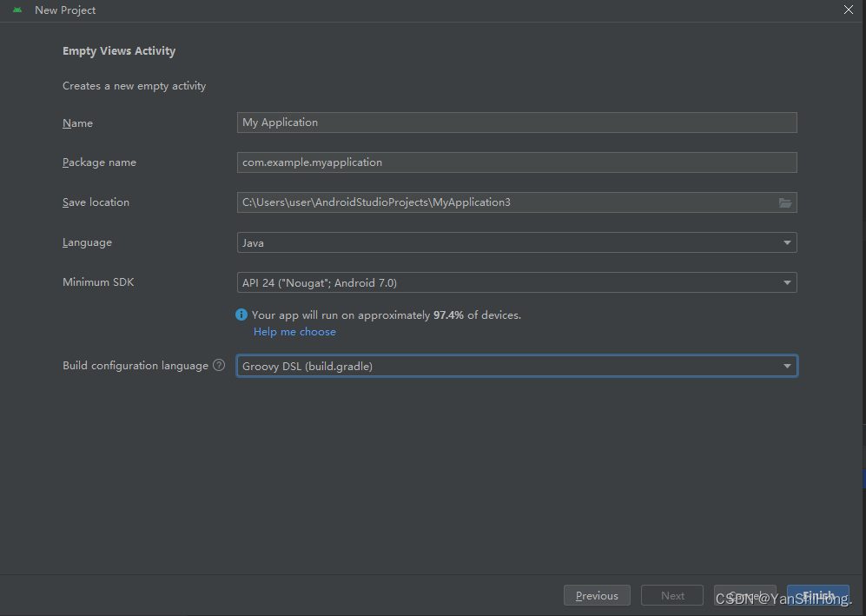866x616 pixels.
Task: Go back with the Previous button
Action: (x=597, y=595)
